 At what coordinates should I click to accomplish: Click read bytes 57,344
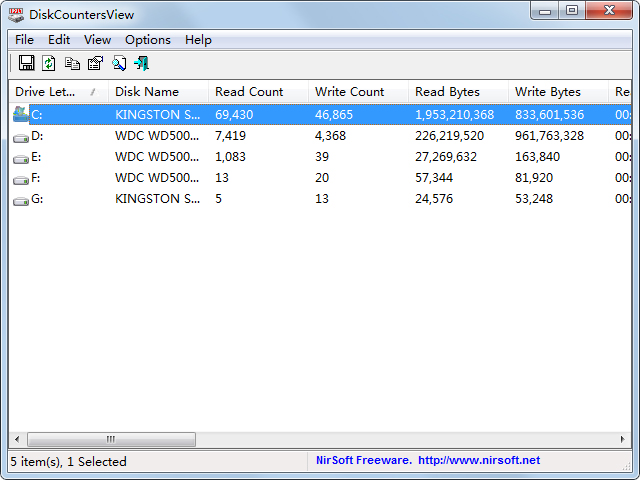(x=434, y=178)
